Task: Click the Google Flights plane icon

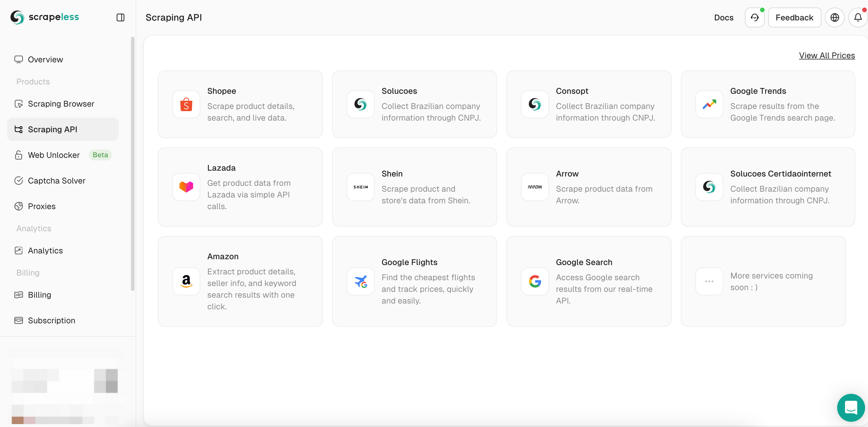Action: pyautogui.click(x=361, y=281)
